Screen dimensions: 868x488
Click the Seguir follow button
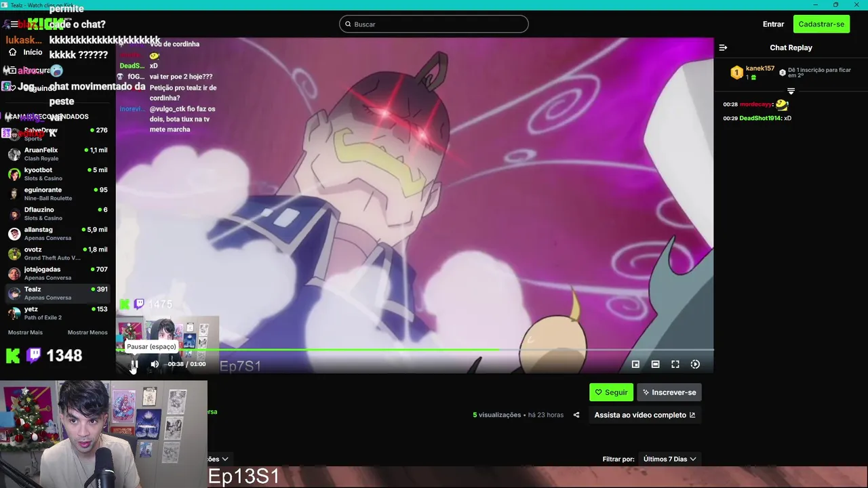click(611, 392)
